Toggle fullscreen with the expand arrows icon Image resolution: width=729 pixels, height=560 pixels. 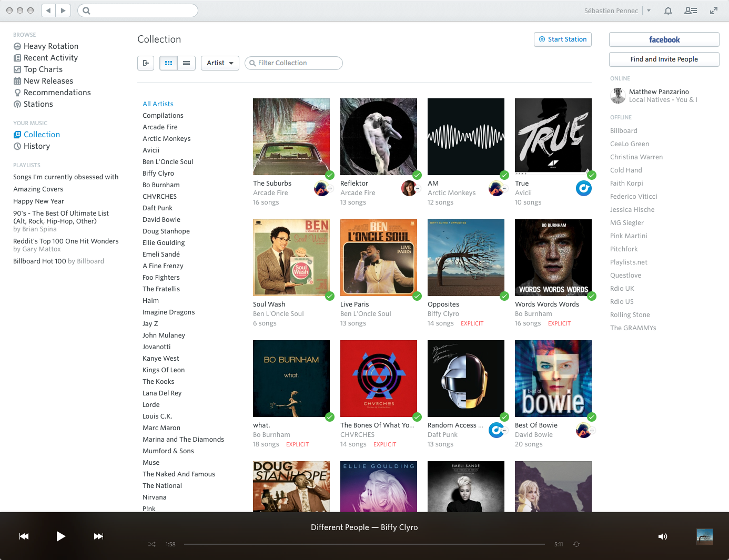pyautogui.click(x=714, y=11)
